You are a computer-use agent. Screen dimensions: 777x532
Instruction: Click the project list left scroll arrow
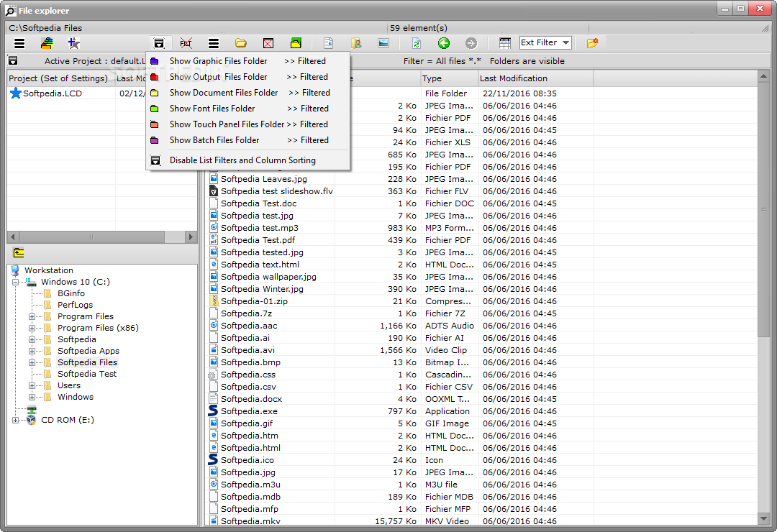click(13, 237)
